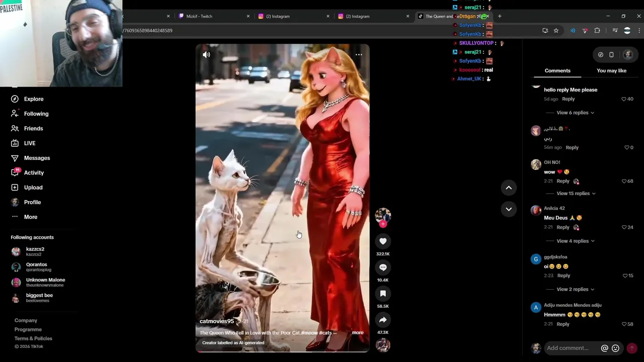644x362 pixels.
Task: Open the Chrome three-dots menu
Action: pos(639,31)
